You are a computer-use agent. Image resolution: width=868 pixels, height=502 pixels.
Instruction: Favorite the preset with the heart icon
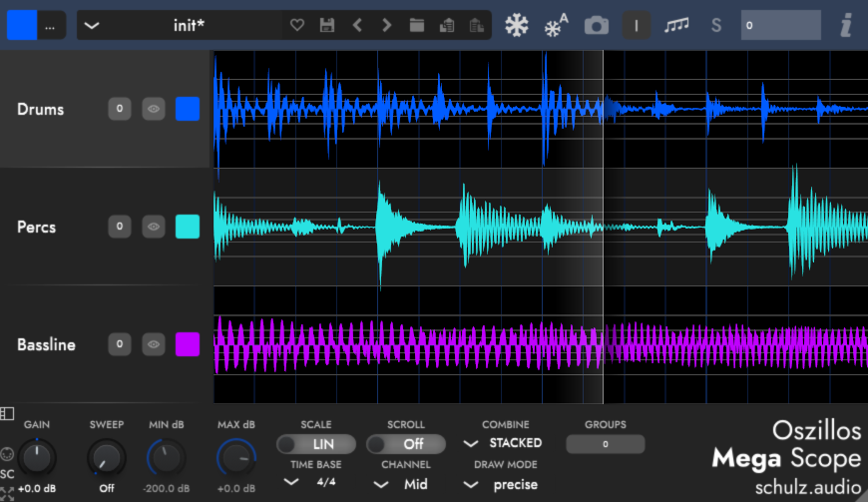pos(296,26)
